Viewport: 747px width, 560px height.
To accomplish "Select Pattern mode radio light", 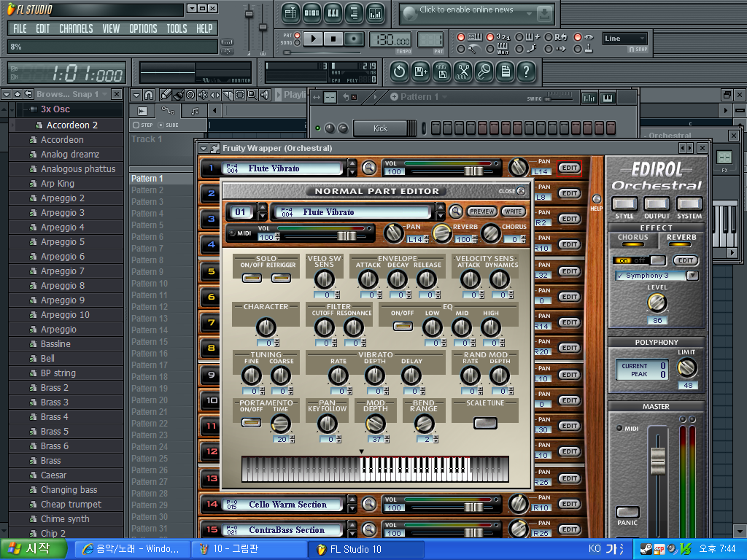I will coord(298,35).
